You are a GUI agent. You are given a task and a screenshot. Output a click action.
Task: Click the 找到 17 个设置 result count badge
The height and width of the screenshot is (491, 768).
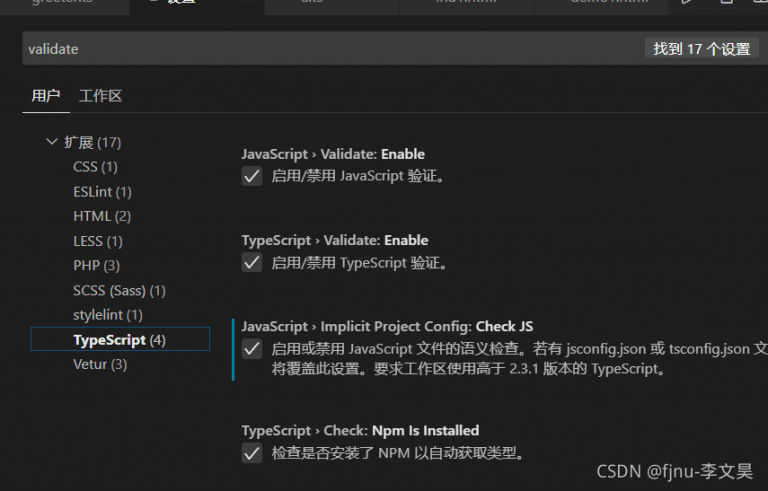click(701, 48)
